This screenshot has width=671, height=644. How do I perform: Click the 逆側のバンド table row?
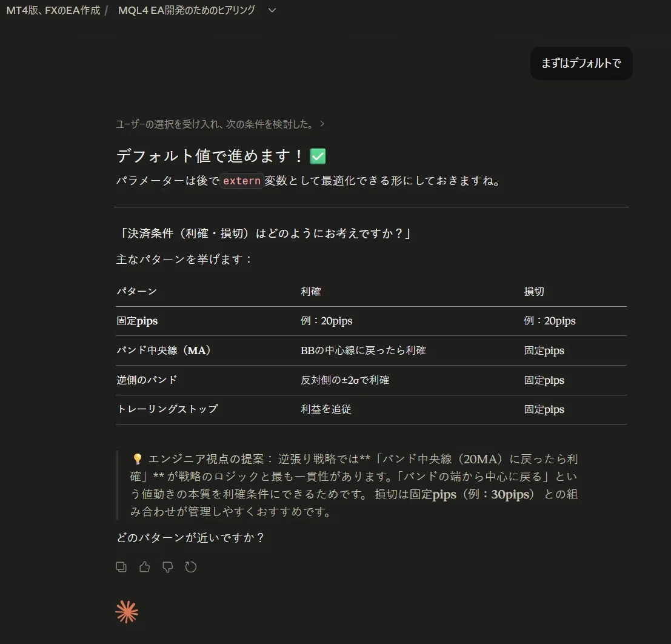[371, 380]
